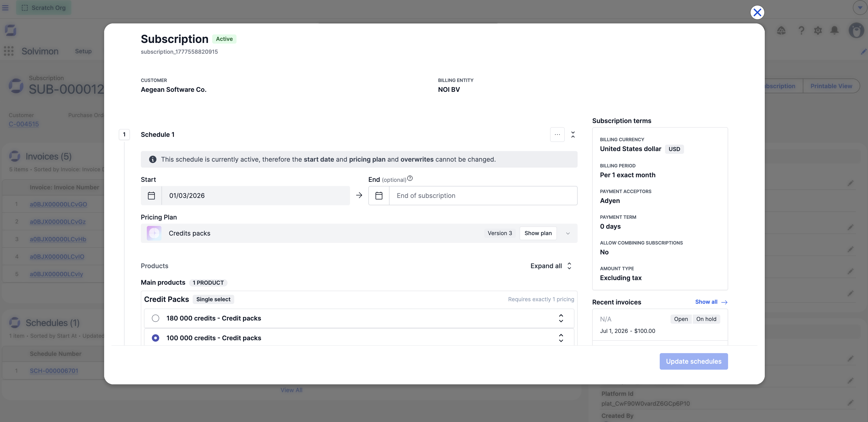Open the setup gear icon
The width and height of the screenshot is (868, 422).
tap(818, 31)
